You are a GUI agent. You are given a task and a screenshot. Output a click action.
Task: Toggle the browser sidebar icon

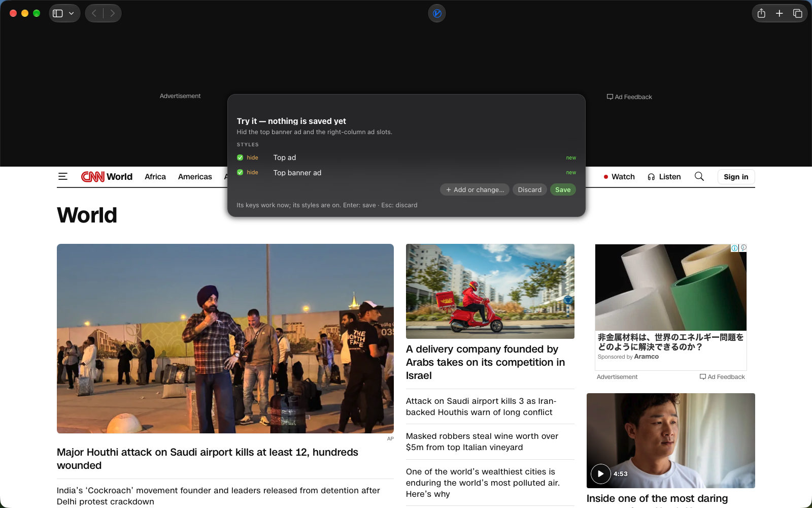pos(58,13)
